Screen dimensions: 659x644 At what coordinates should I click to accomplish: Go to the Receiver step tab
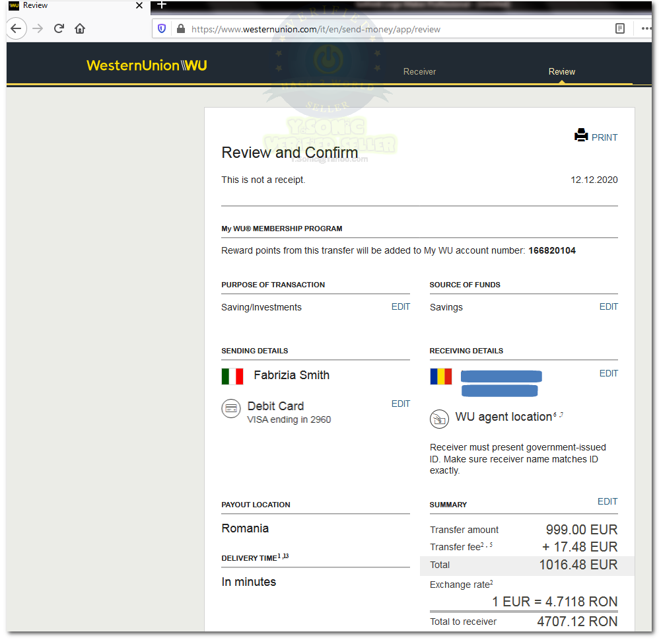tap(419, 71)
